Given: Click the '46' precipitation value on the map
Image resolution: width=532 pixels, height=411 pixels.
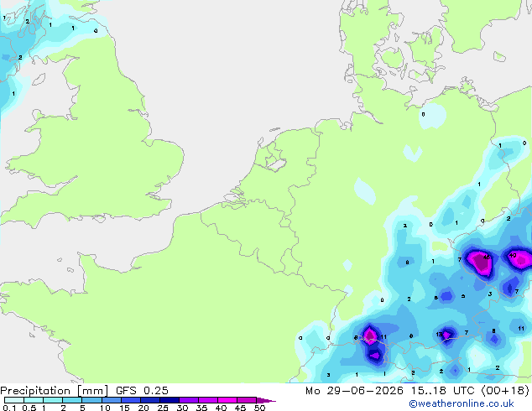Looking at the screenshot, I should click(x=487, y=257).
